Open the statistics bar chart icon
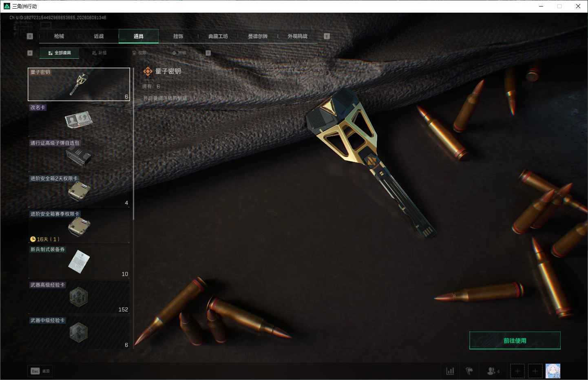Image resolution: width=588 pixels, height=380 pixels. coord(450,371)
